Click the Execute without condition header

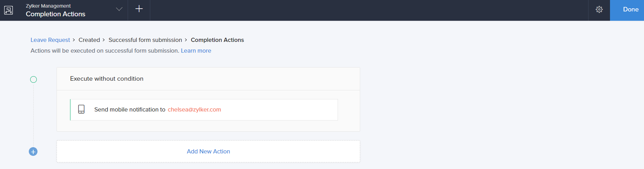[107, 79]
